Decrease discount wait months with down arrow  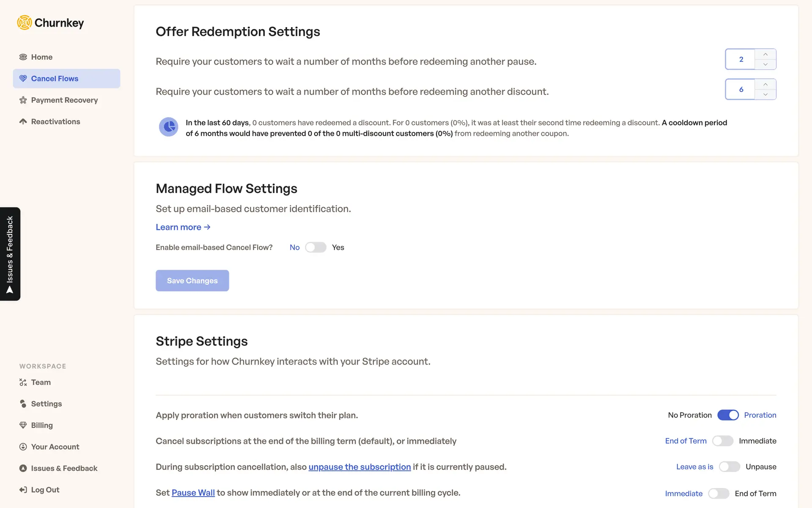[765, 94]
